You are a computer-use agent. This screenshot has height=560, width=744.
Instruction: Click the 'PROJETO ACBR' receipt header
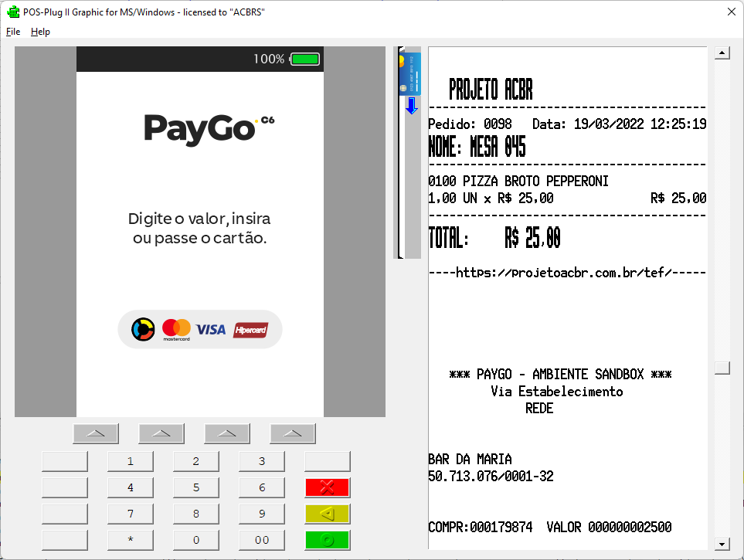pos(491,90)
